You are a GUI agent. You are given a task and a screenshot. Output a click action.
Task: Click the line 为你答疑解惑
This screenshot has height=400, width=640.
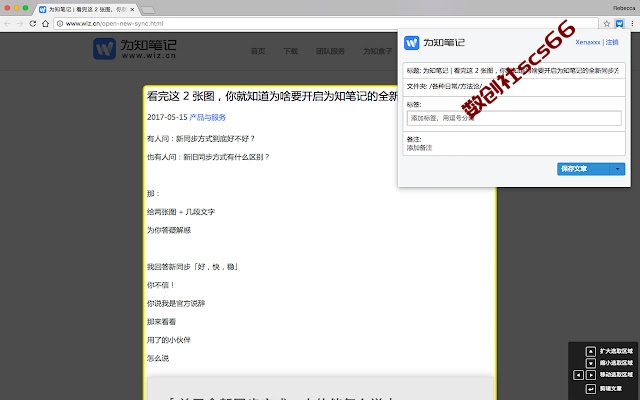click(169, 230)
